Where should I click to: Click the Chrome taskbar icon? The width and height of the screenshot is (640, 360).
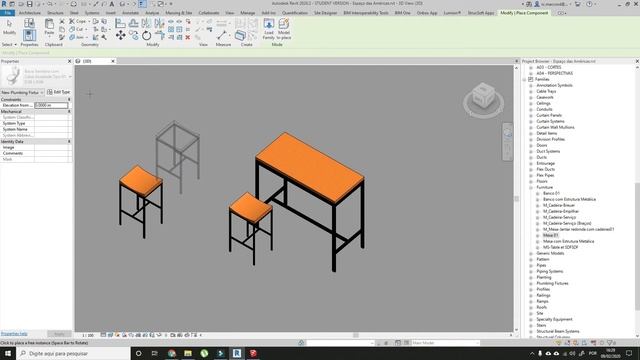point(172,353)
